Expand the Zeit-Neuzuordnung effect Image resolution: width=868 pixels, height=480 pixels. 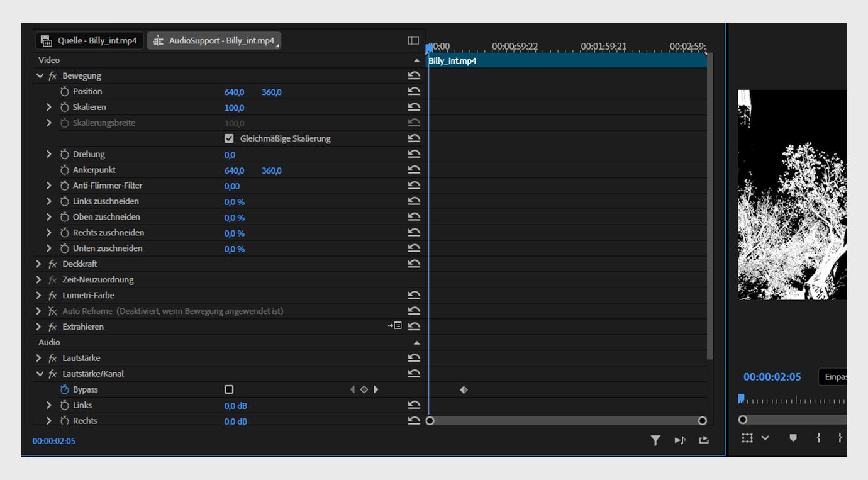click(x=39, y=279)
